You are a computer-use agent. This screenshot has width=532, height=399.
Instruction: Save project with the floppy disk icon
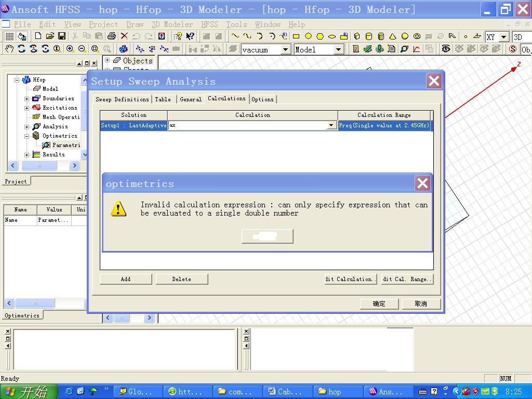62,36
